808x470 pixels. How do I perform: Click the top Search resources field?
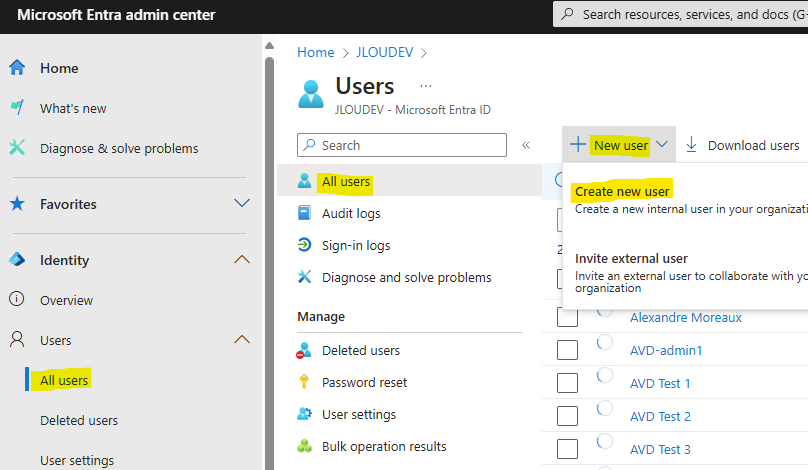(680, 14)
